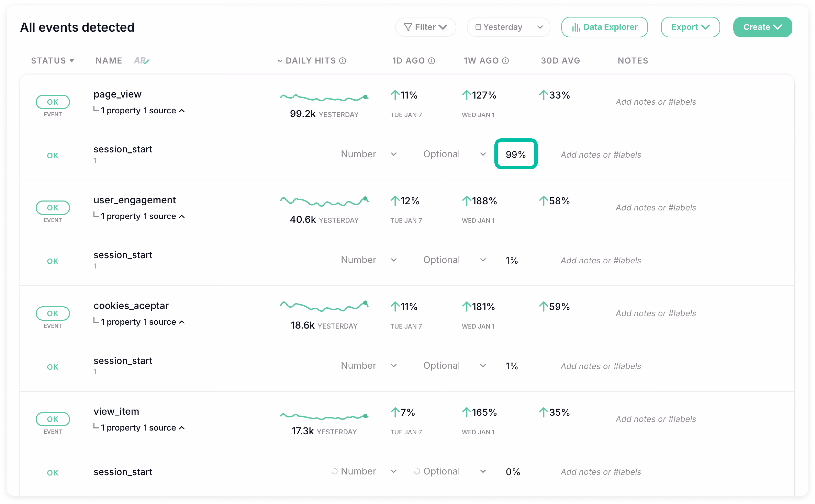This screenshot has width=815, height=504.
Task: Click the Daily Hits info icon
Action: point(342,61)
